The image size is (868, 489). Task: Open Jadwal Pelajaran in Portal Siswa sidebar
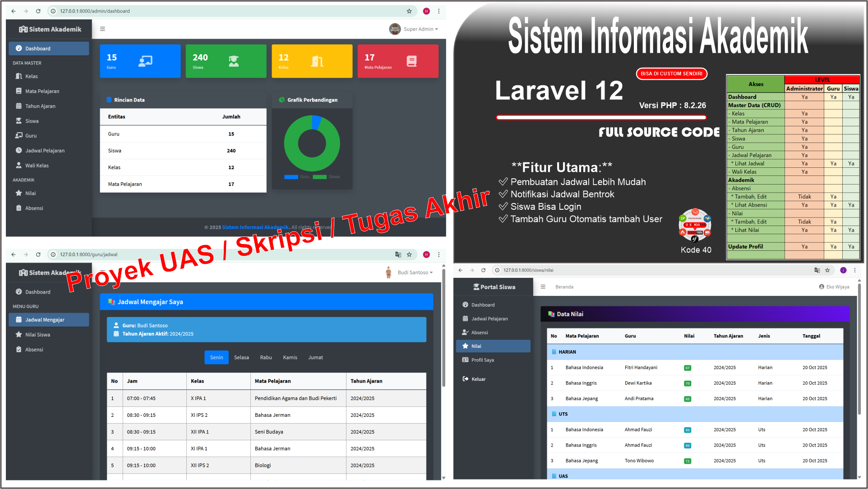[493, 318]
